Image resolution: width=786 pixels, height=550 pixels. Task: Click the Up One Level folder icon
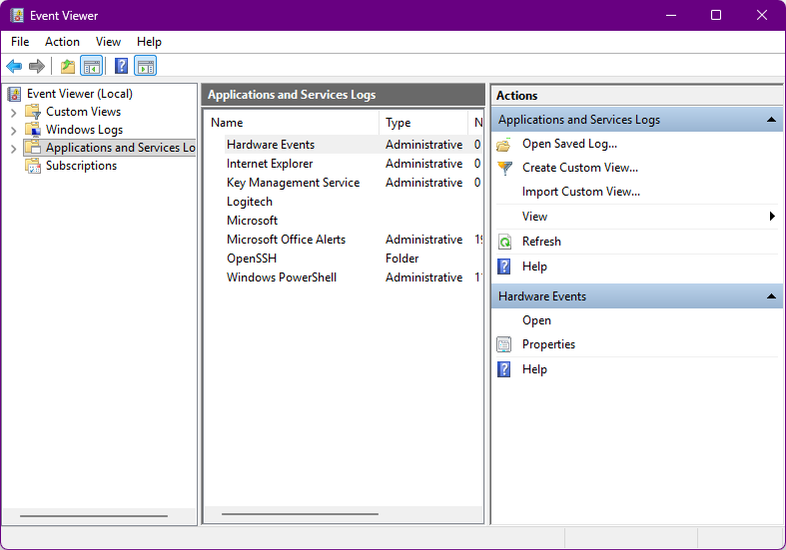tap(67, 66)
